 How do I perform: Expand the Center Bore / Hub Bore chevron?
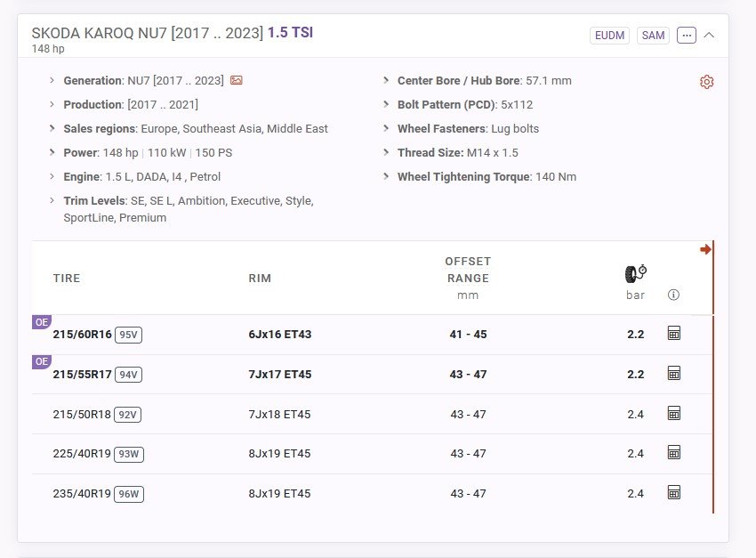click(x=386, y=81)
